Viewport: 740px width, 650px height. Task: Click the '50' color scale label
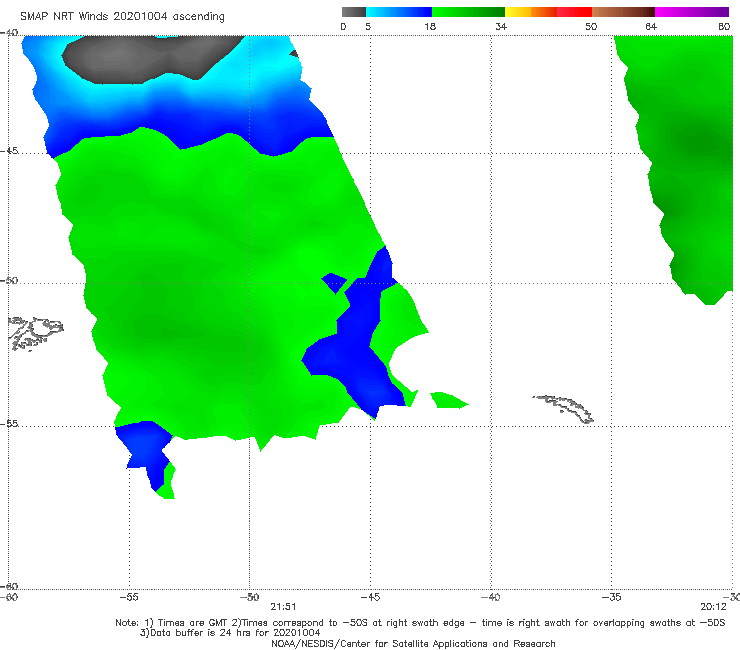point(591,27)
